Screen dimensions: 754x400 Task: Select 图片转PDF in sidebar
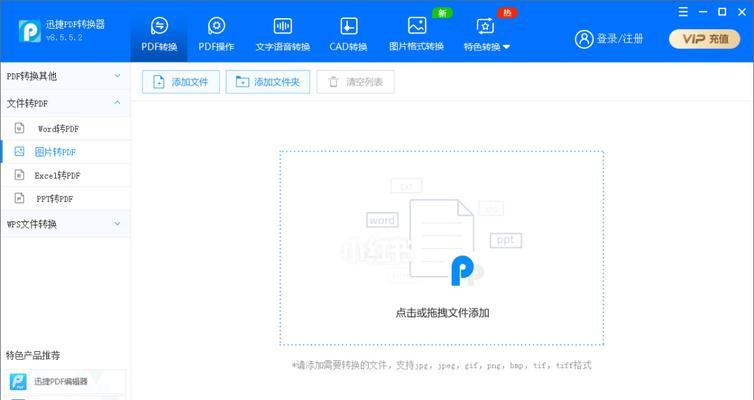[x=65, y=152]
